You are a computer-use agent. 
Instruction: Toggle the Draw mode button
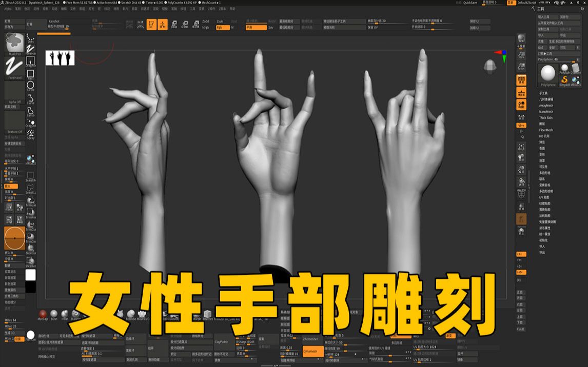click(x=162, y=24)
